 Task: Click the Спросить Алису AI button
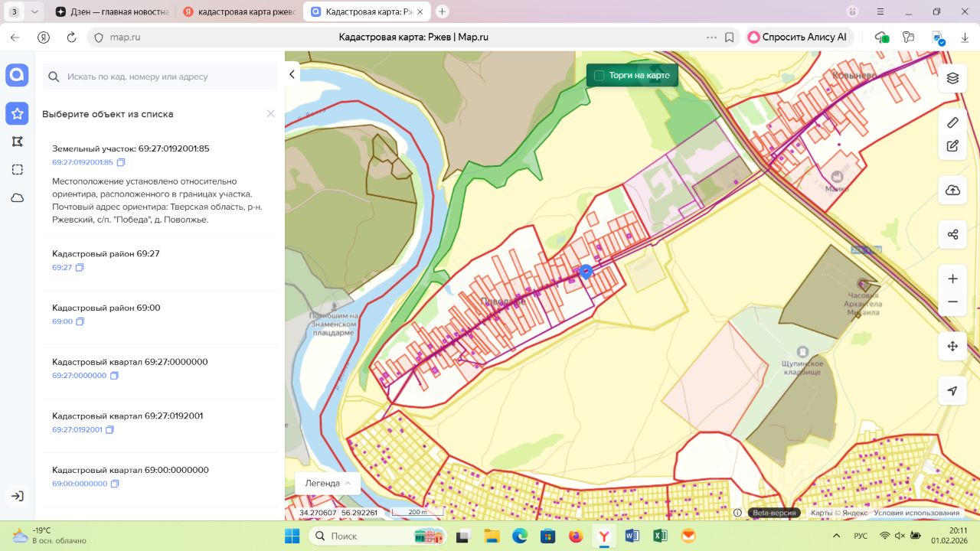click(x=797, y=37)
